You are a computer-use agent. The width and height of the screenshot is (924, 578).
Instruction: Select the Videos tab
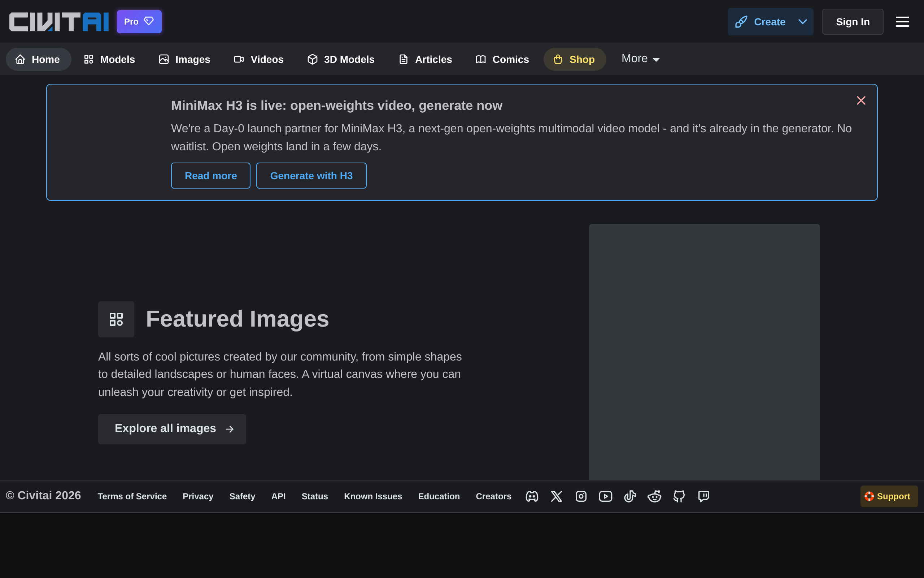259,59
